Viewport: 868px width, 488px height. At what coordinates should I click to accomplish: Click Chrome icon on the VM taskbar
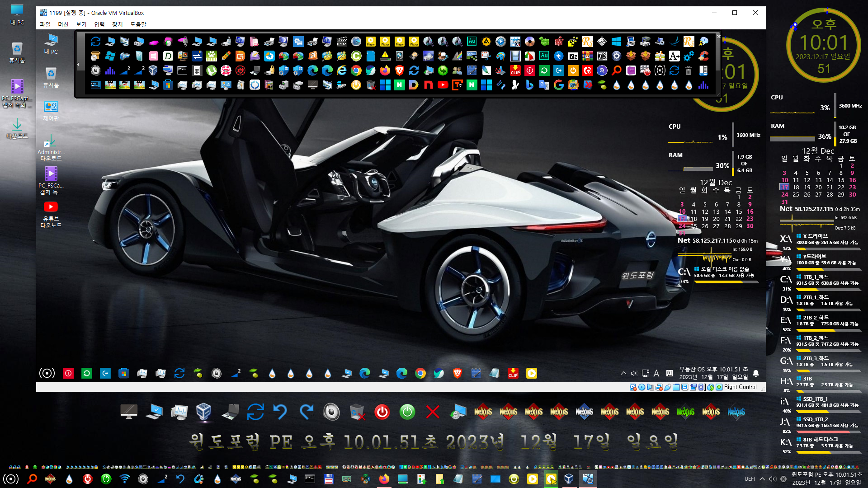click(420, 373)
